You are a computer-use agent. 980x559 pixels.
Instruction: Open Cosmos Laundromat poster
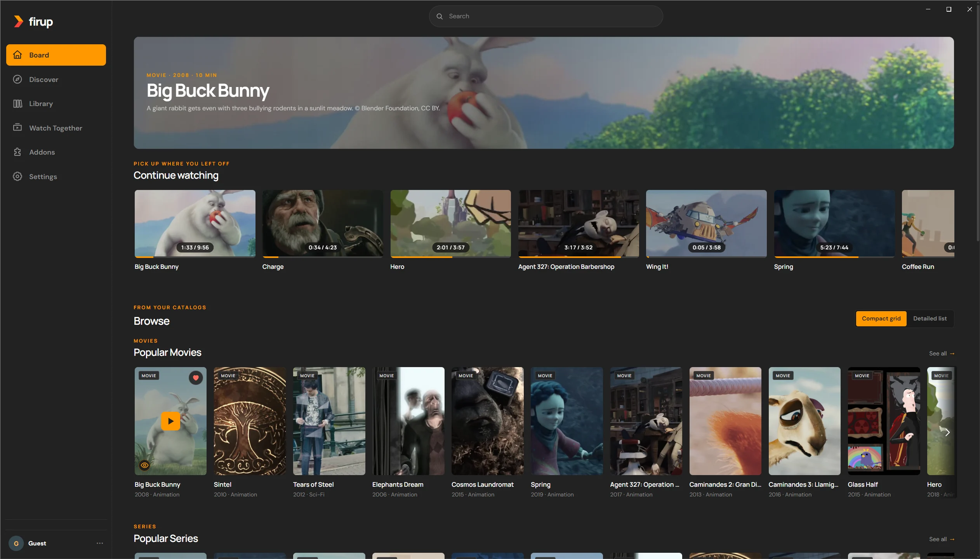(x=487, y=421)
